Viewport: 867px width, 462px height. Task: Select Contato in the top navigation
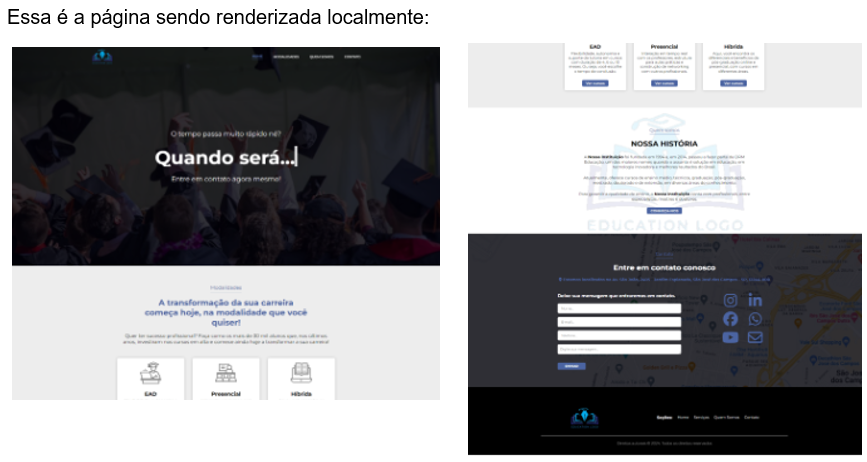(352, 56)
